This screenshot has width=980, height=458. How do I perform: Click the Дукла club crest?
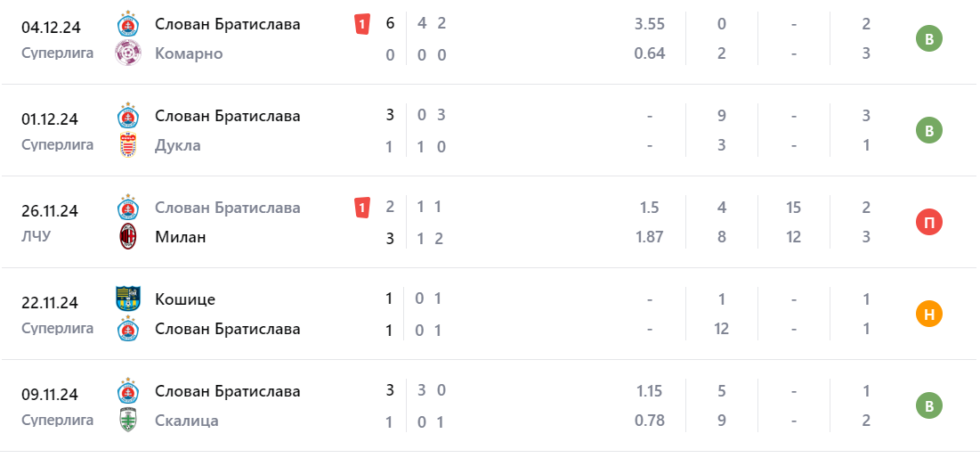click(128, 145)
